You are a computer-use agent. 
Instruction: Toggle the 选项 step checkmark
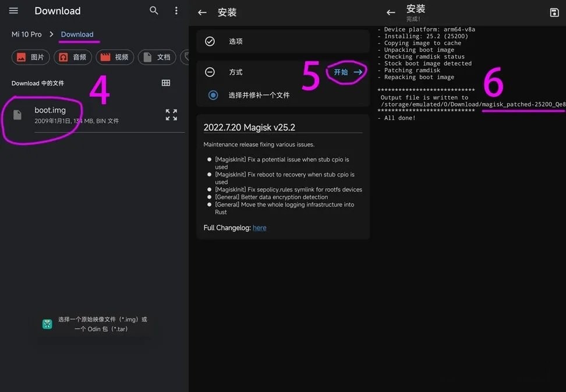pyautogui.click(x=210, y=41)
